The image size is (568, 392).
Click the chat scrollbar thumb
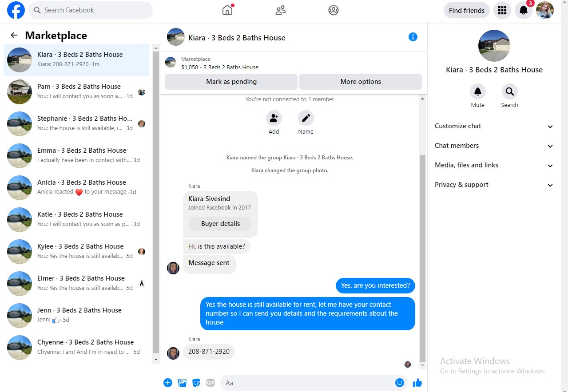pos(423,258)
